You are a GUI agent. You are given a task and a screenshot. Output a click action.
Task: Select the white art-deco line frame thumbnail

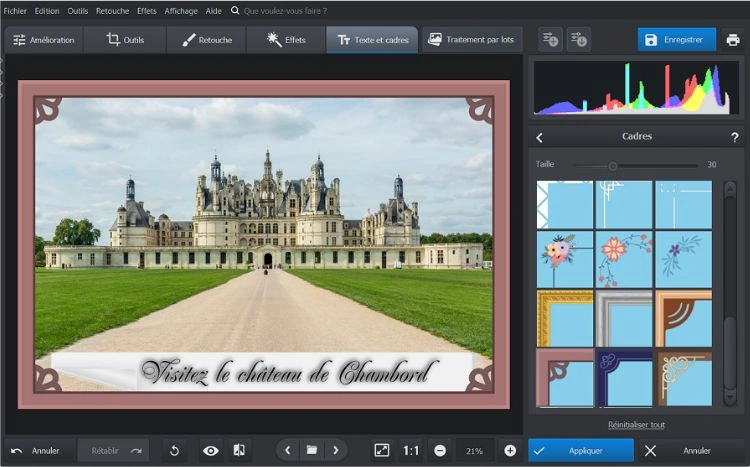click(624, 205)
